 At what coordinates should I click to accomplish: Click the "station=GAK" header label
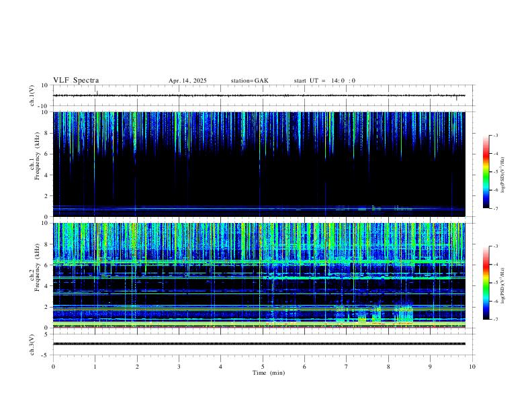(x=249, y=81)
